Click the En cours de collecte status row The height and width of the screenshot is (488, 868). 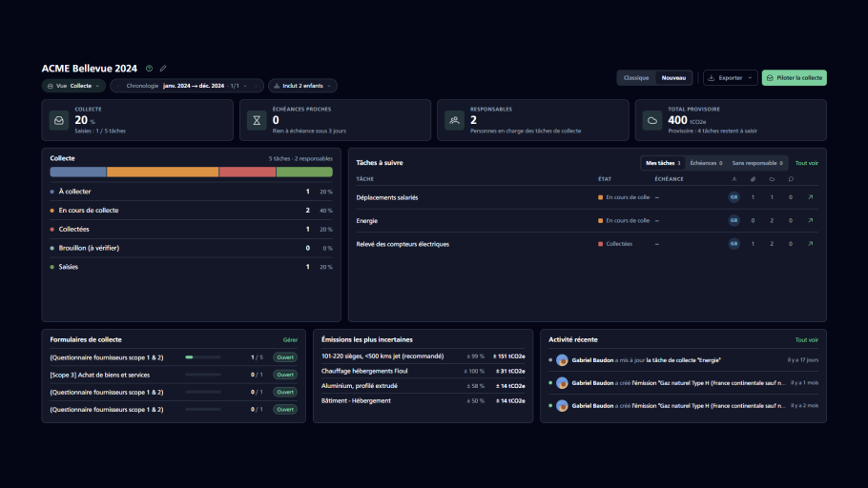191,211
